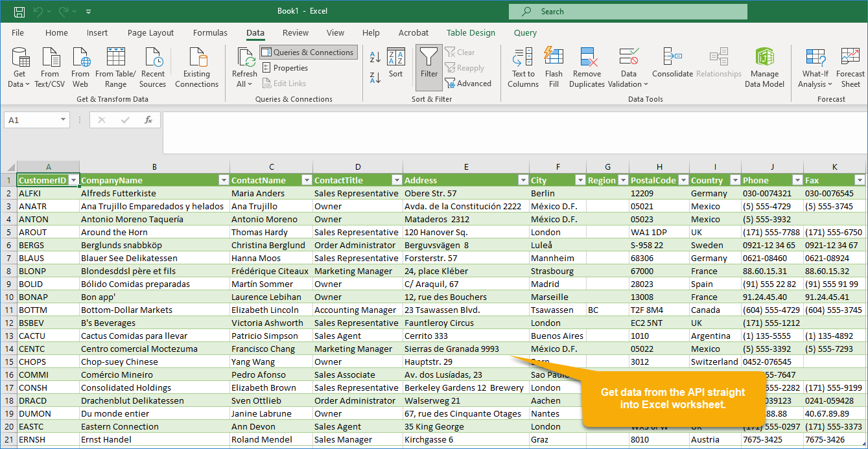Screen dimensions: 868x449
Task: Open the Region filter dropdown
Action: tap(623, 180)
